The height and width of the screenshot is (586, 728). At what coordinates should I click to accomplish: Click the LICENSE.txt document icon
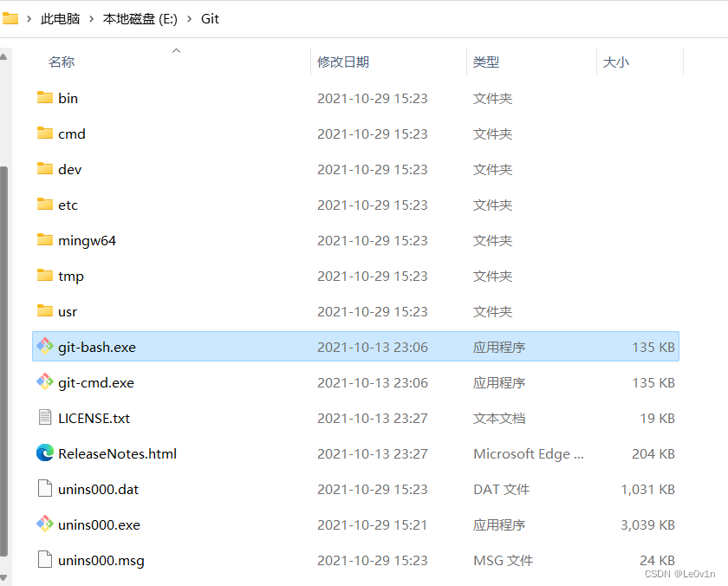[45, 418]
